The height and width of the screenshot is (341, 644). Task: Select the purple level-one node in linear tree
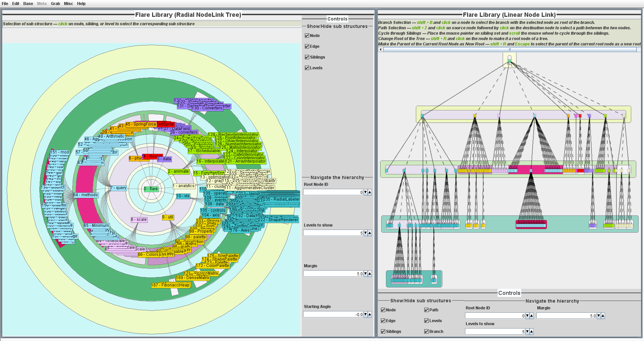589,116
